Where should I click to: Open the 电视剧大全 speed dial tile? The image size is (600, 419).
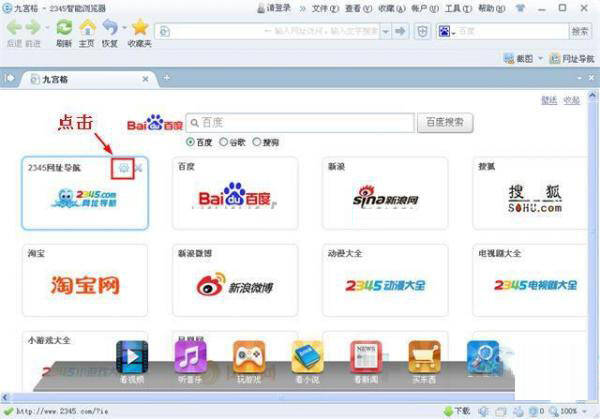(x=530, y=280)
